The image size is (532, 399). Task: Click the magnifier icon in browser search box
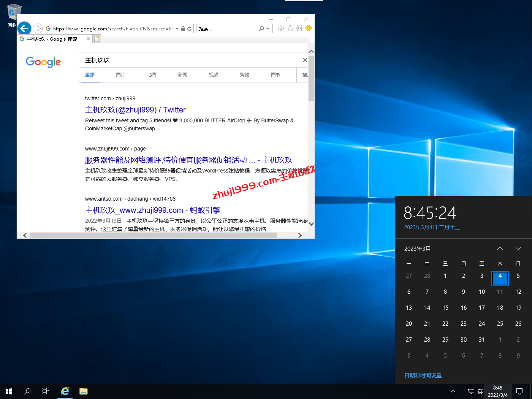click(261, 28)
